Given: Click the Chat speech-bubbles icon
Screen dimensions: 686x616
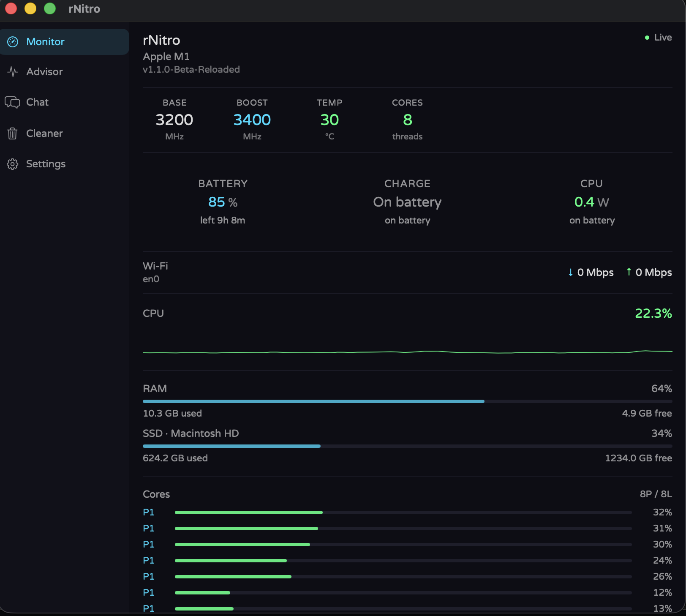Looking at the screenshot, I should tap(12, 102).
